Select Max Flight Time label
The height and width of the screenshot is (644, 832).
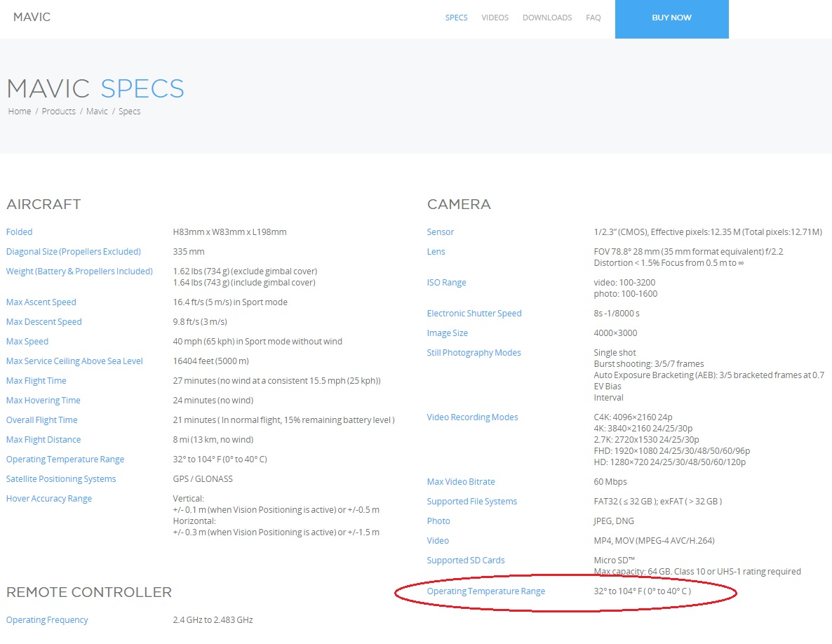point(36,380)
